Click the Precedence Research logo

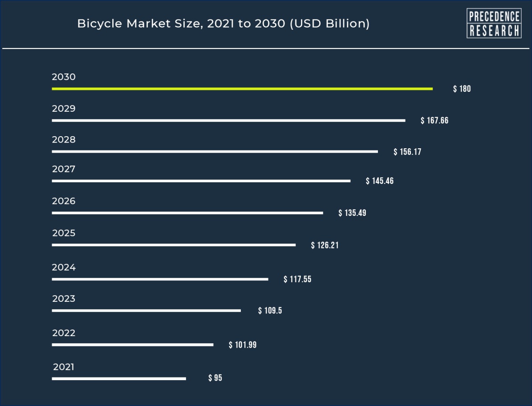(494, 23)
